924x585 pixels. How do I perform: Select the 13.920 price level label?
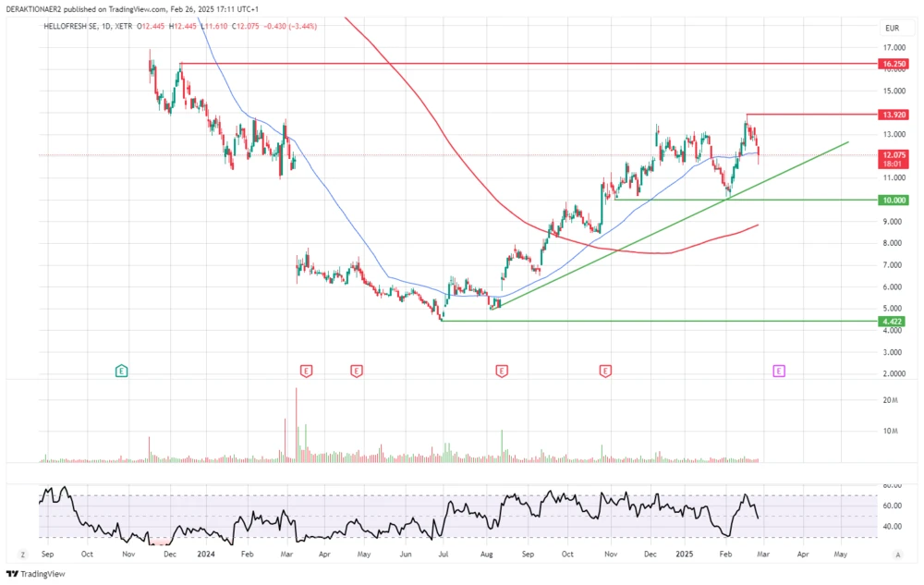(894, 115)
